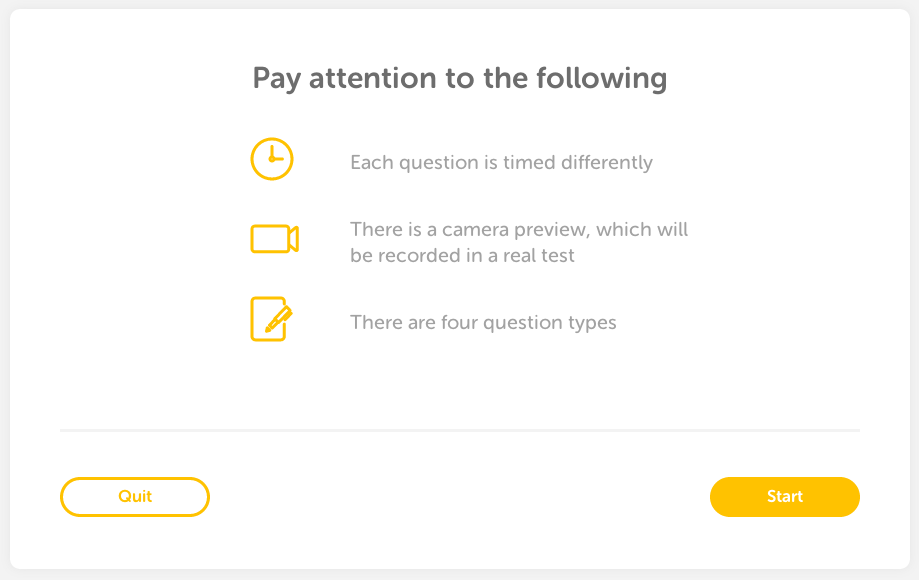Select the text 'There are four question types'

483,322
